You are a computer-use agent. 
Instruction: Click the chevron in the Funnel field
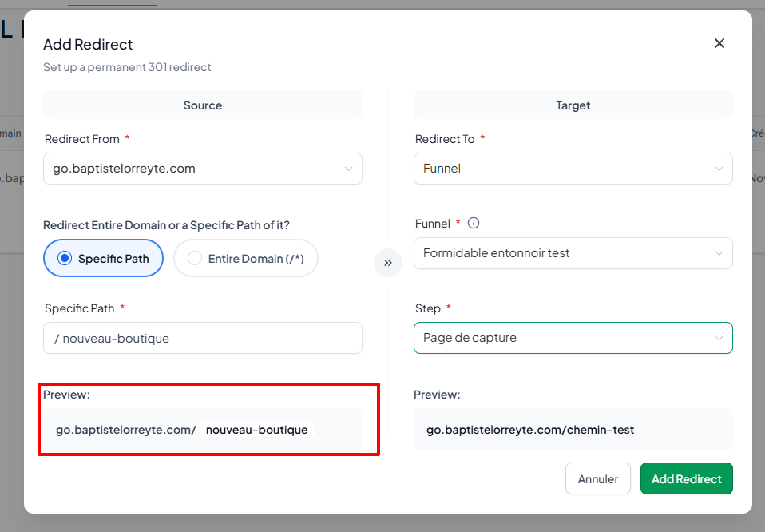point(719,253)
